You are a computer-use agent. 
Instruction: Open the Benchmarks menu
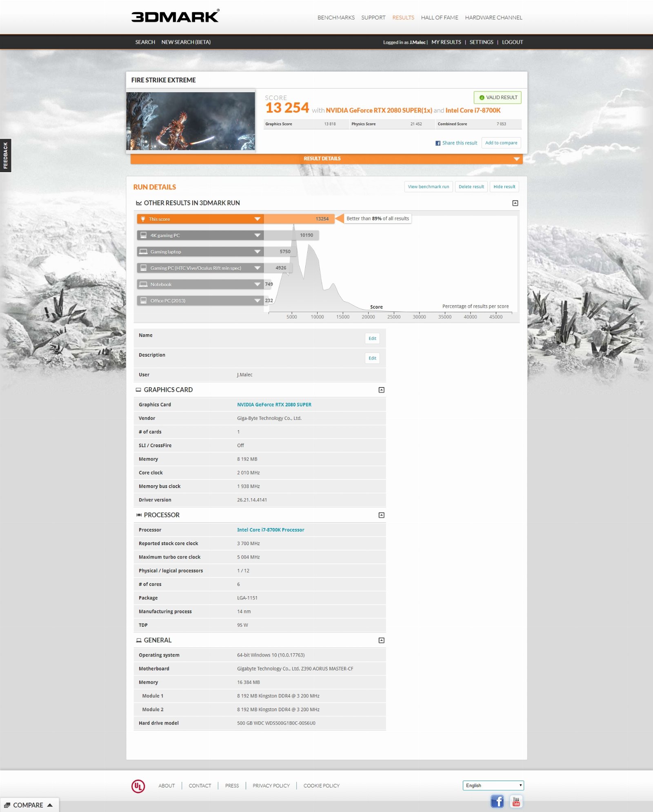pos(336,18)
